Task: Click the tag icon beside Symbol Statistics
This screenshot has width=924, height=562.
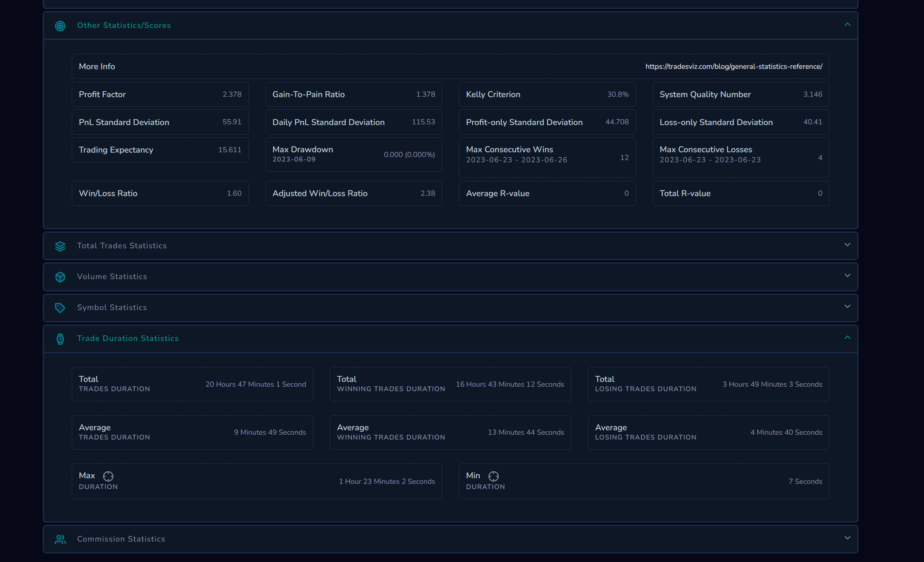Action: pos(60,308)
